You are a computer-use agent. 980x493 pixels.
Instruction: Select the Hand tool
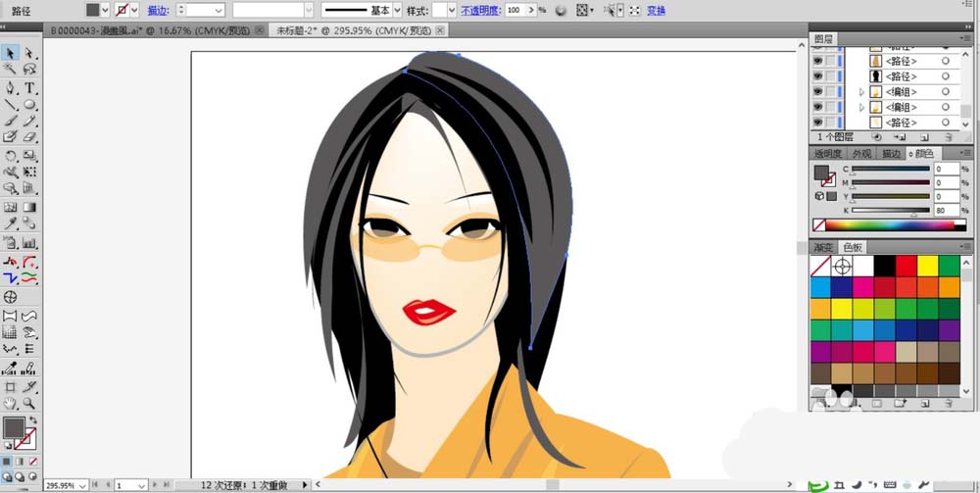coord(11,403)
